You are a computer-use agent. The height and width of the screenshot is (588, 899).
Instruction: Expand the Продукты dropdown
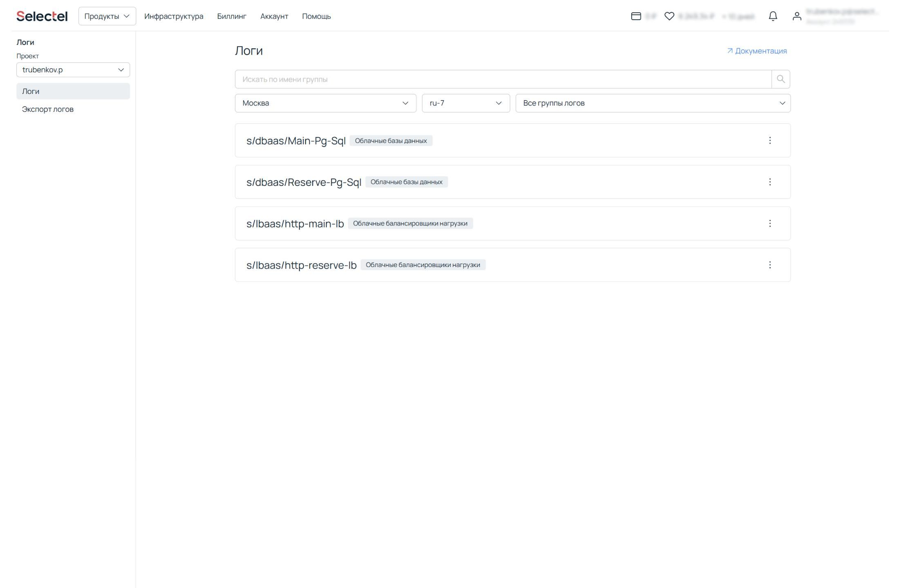coord(107,16)
